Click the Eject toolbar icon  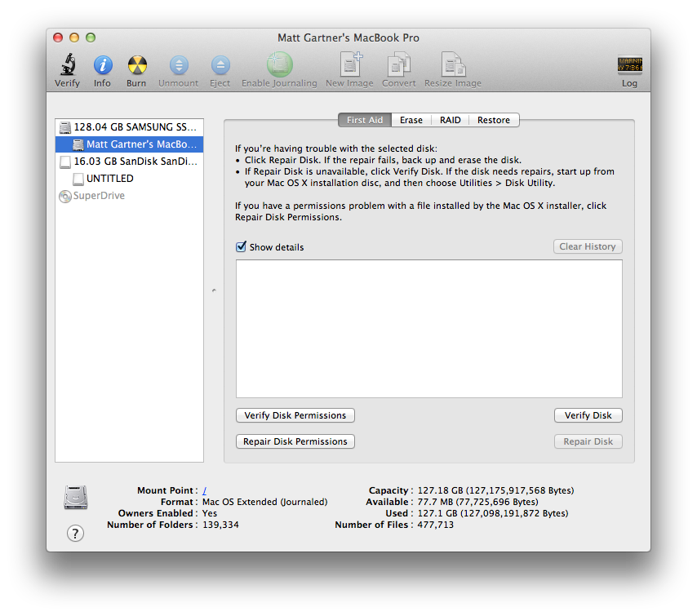coord(220,65)
